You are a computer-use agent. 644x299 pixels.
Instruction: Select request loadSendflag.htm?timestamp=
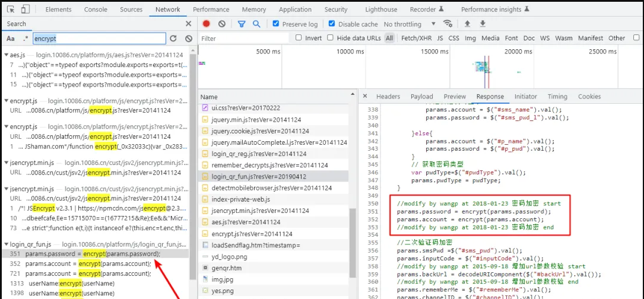point(274,245)
